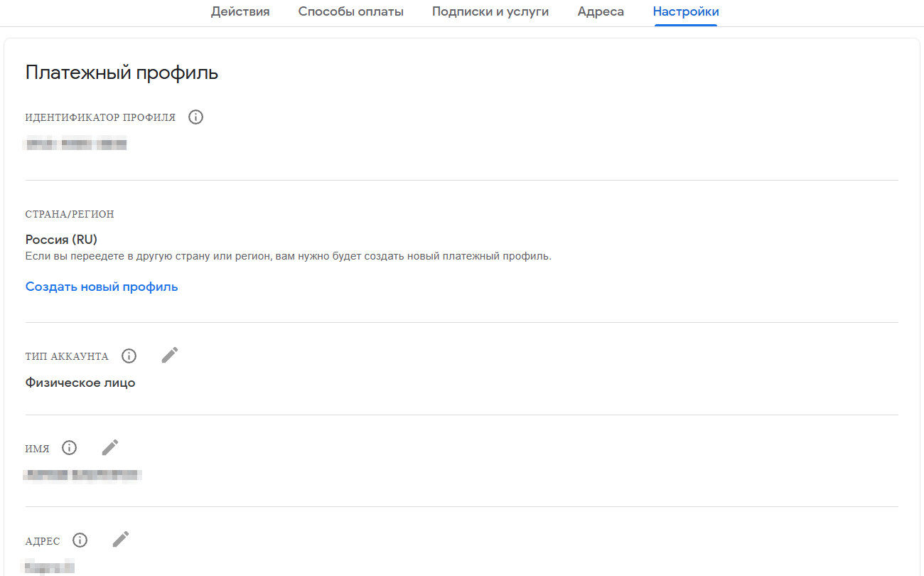Go to the Подписки и услуги tab
Image resolution: width=924 pixels, height=576 pixels.
pos(490,11)
